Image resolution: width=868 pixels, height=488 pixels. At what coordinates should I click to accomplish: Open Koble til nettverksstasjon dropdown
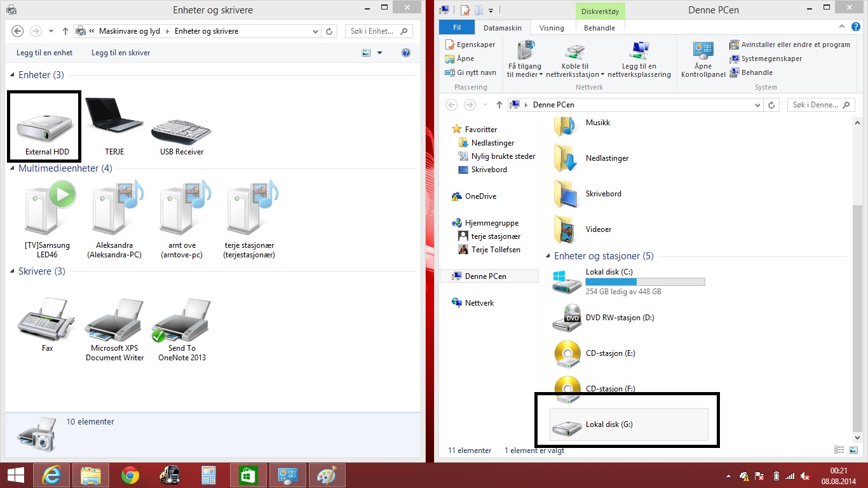click(x=575, y=60)
